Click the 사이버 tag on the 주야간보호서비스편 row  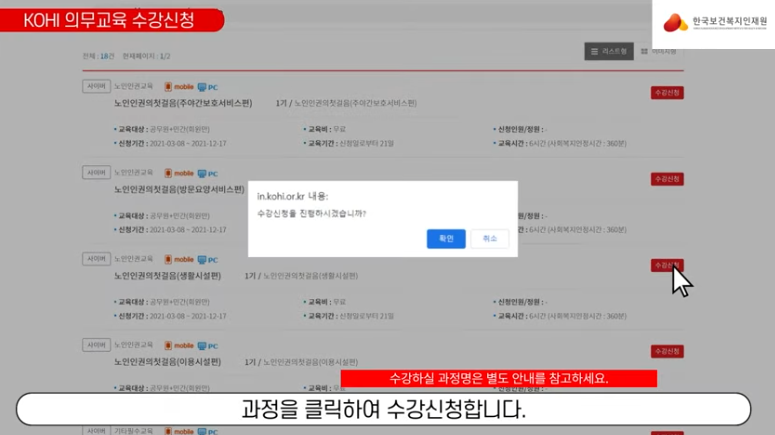click(x=96, y=87)
